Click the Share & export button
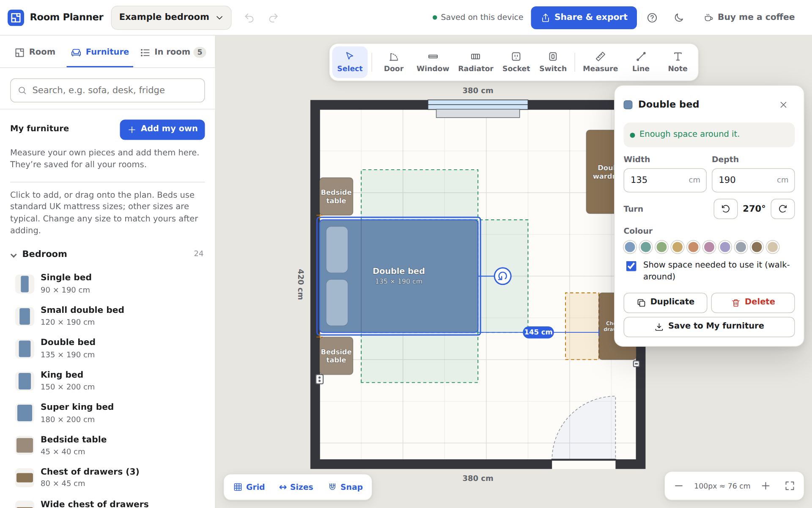The width and height of the screenshot is (812, 508). pyautogui.click(x=584, y=17)
